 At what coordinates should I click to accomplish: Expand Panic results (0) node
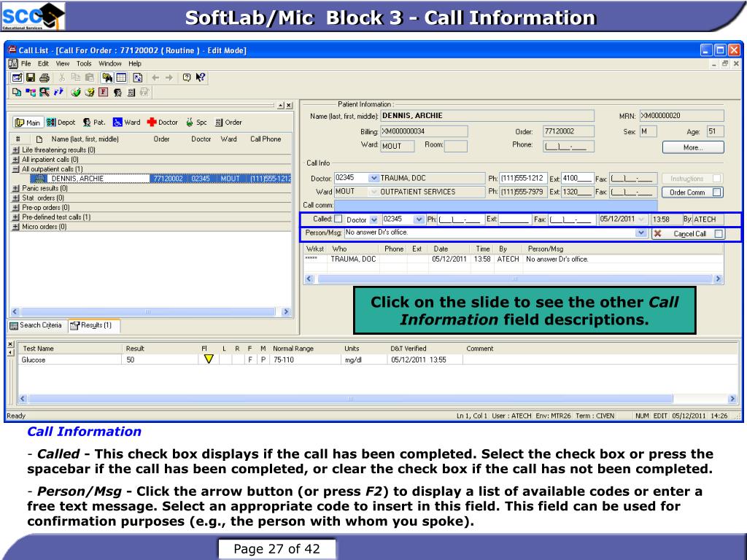16,189
